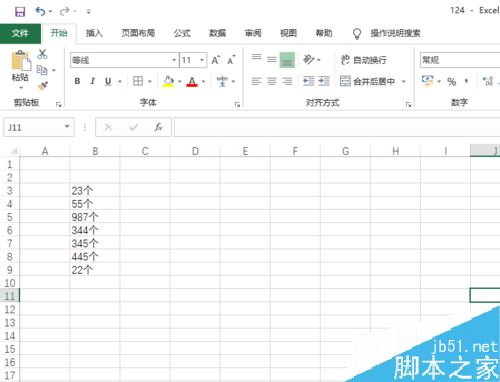Toggle Bold formatting
This screenshot has width=500, height=382.
[77, 81]
